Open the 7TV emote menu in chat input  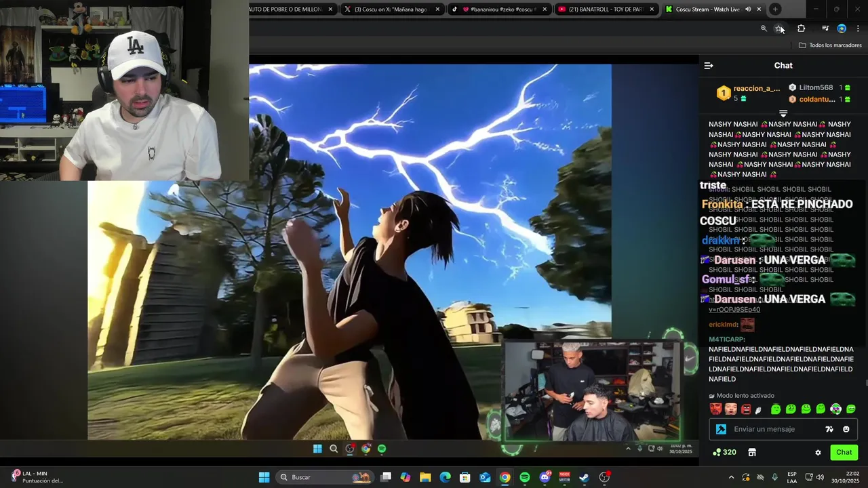click(829, 429)
